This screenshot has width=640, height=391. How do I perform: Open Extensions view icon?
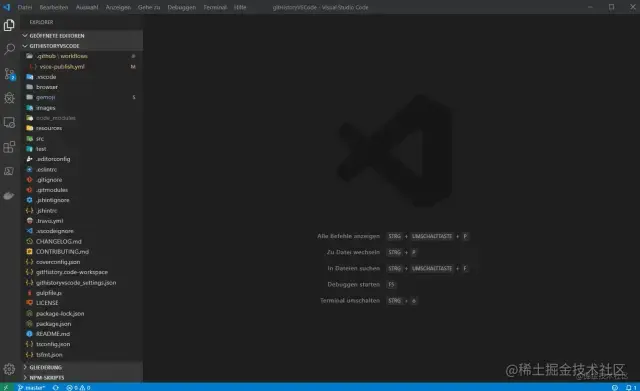click(9, 147)
